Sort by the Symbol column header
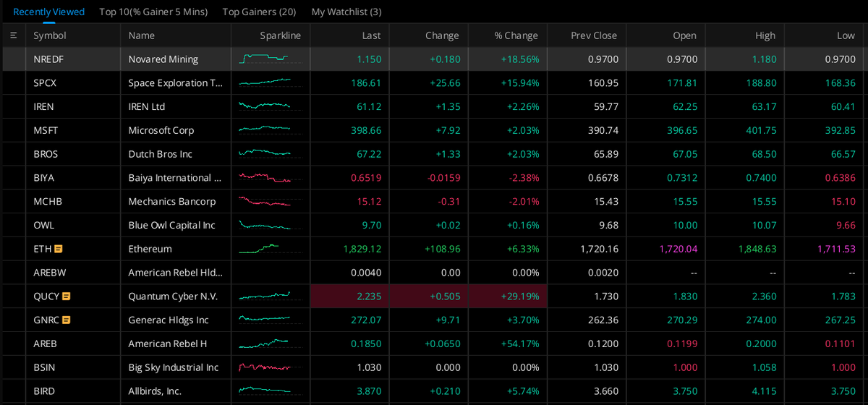 point(49,35)
